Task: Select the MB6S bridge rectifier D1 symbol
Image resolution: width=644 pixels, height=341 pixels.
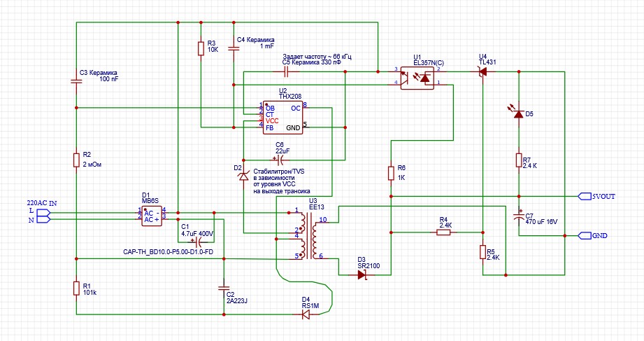Action: pos(152,216)
